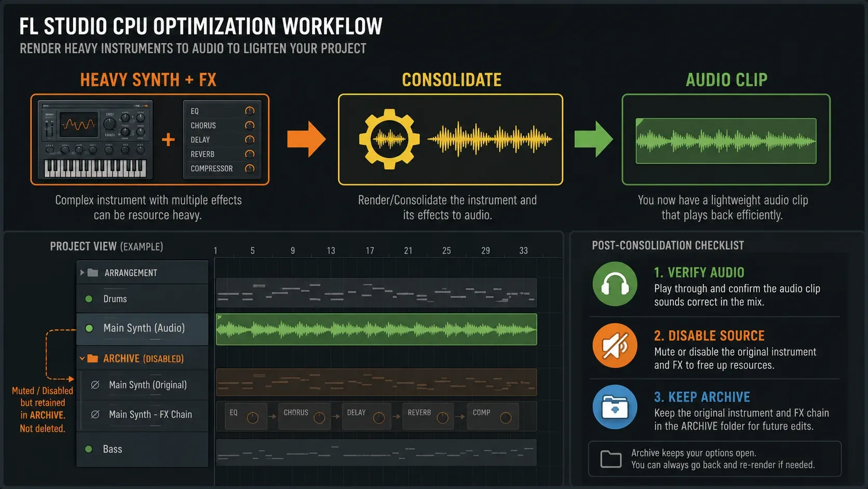868x489 pixels.
Task: Click the CHORUS knob in the FX list
Action: tap(250, 125)
